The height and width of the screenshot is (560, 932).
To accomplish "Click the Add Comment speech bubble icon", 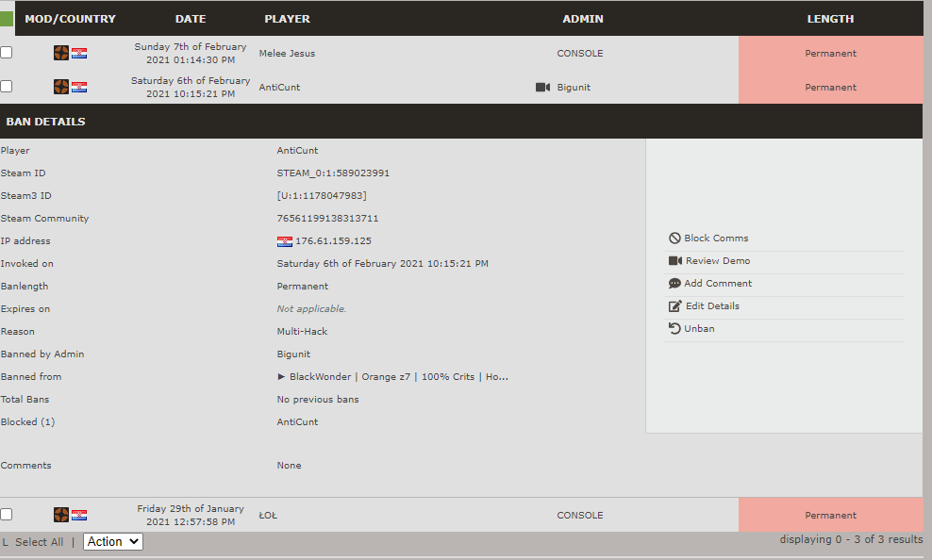I will click(674, 283).
